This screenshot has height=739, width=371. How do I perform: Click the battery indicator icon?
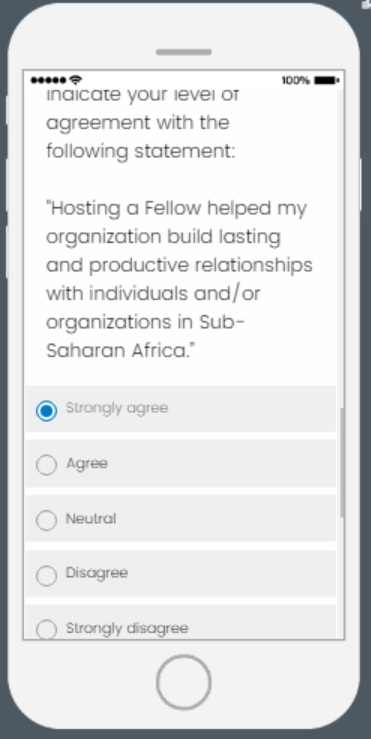(327, 81)
